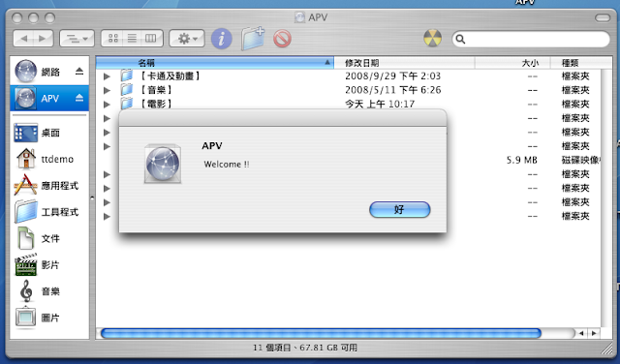Click the red Delete toolbar icon
The width and height of the screenshot is (620, 364).
point(282,39)
